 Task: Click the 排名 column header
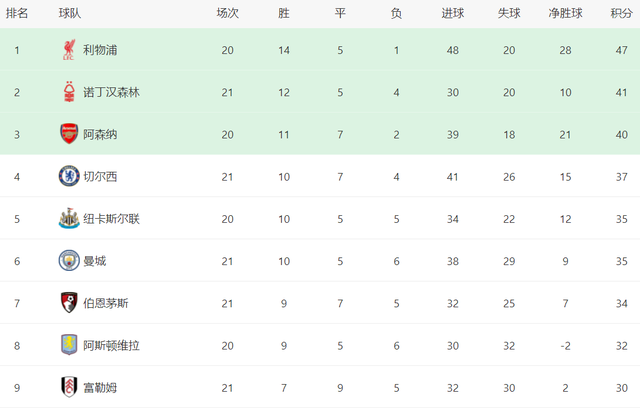(17, 13)
